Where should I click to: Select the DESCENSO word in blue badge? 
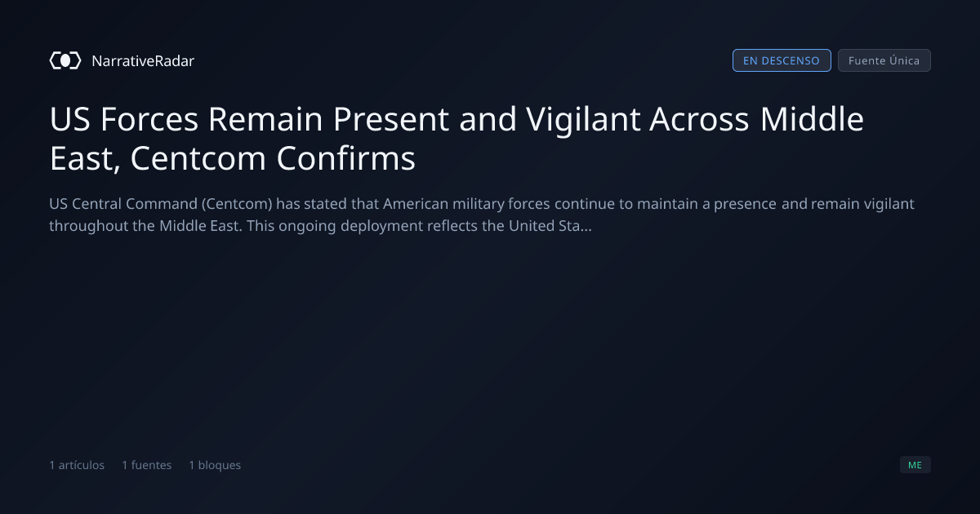[x=791, y=60]
